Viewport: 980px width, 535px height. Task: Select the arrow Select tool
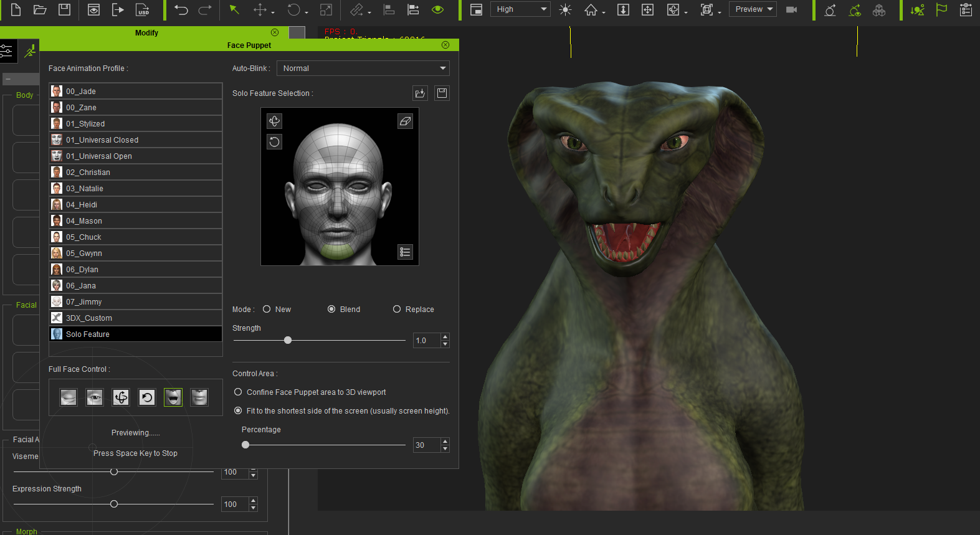pos(234,9)
